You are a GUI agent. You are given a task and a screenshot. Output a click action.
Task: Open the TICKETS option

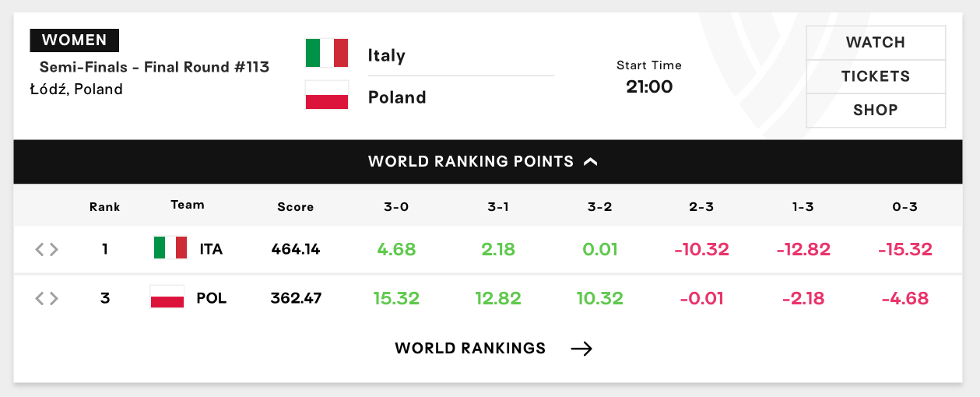[876, 76]
